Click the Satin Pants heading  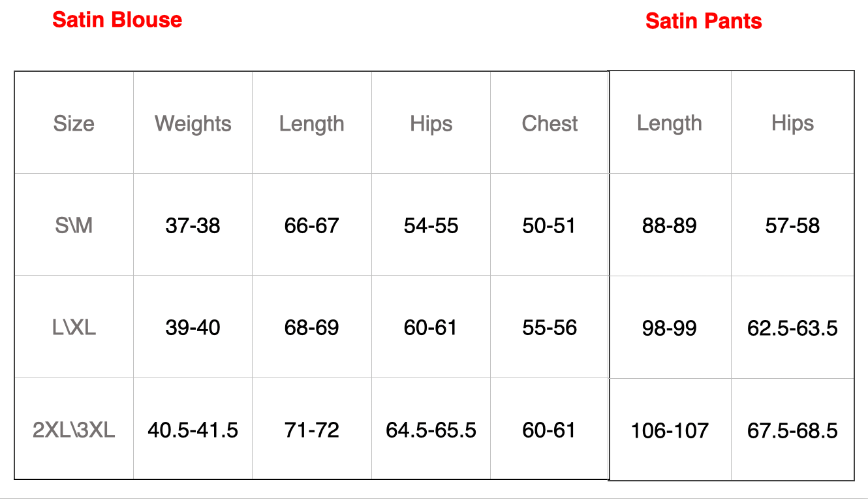704,21
